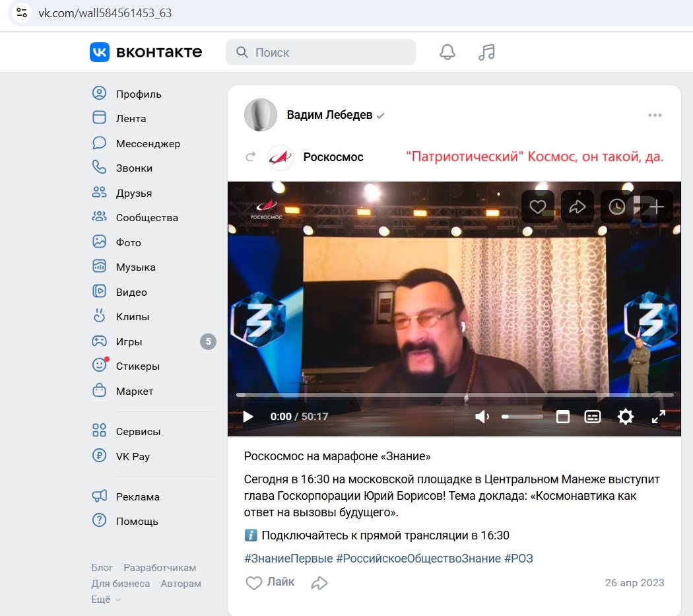Toggle theater mode for the video
This screenshot has width=693, height=616.
point(562,417)
